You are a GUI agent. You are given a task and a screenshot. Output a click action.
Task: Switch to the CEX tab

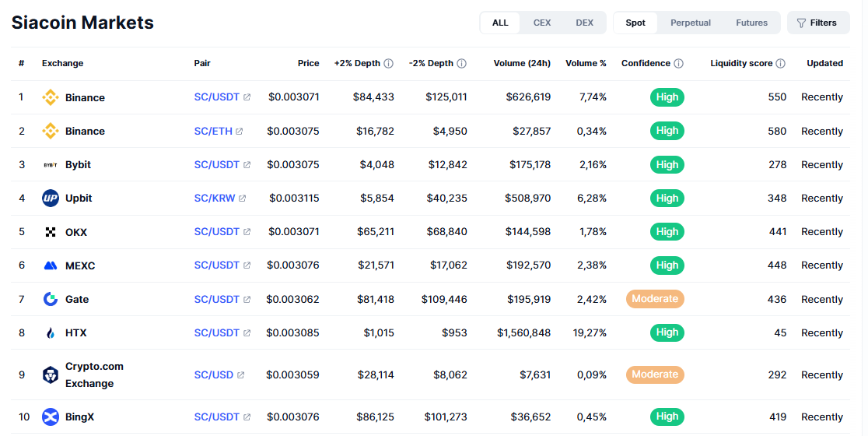click(x=542, y=23)
